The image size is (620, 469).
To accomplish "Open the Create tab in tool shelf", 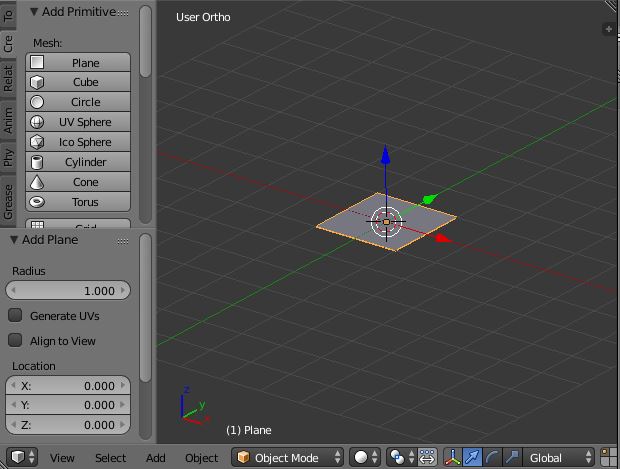I will pyautogui.click(x=8, y=43).
